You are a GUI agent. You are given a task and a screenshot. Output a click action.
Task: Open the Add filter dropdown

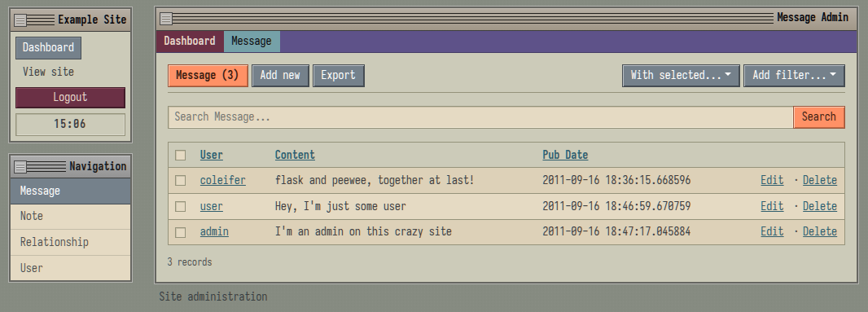[795, 76]
